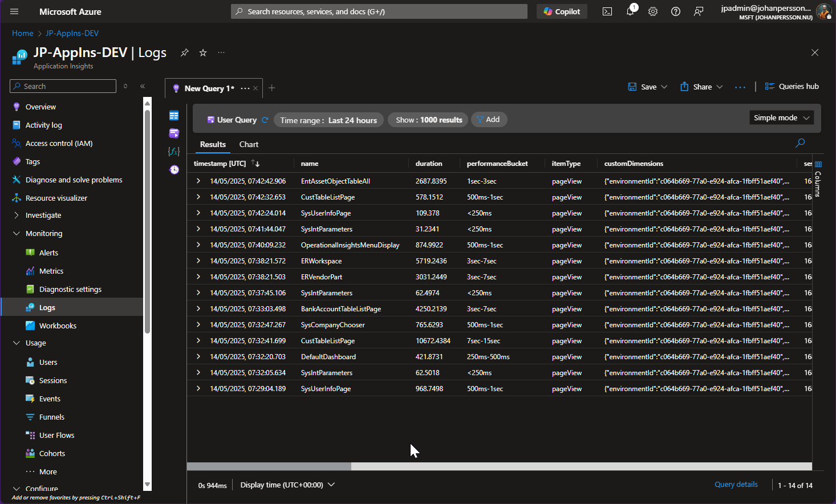Image resolution: width=836 pixels, height=504 pixels.
Task: Sort by the duration column header
Action: (429, 164)
